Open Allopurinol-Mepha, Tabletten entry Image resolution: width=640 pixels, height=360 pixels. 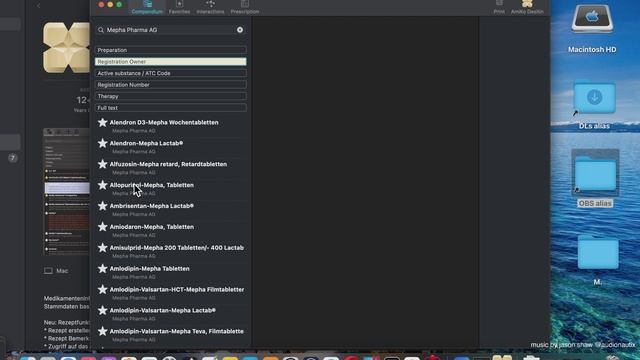pyautogui.click(x=151, y=185)
